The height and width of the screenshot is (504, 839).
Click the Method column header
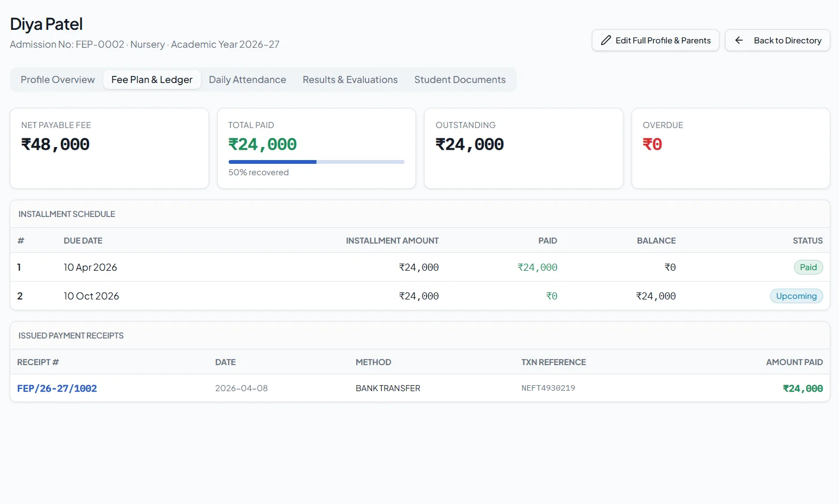[x=373, y=362]
